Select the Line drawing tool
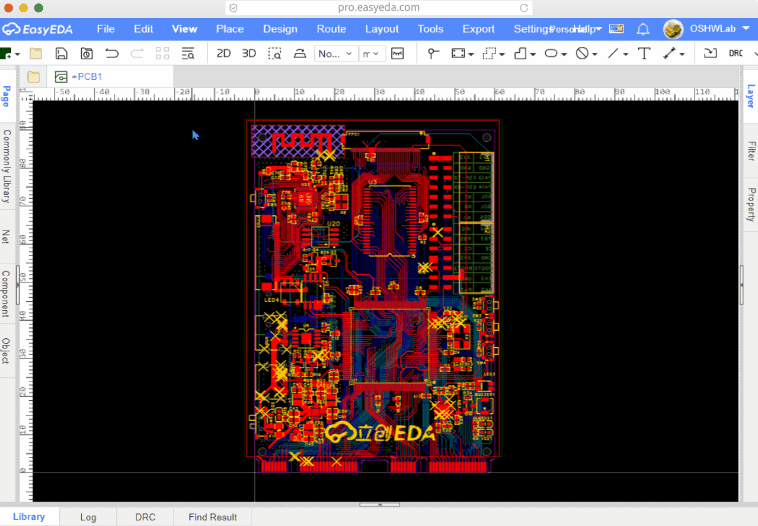Viewport: 758px width, 526px height. pyautogui.click(x=612, y=53)
